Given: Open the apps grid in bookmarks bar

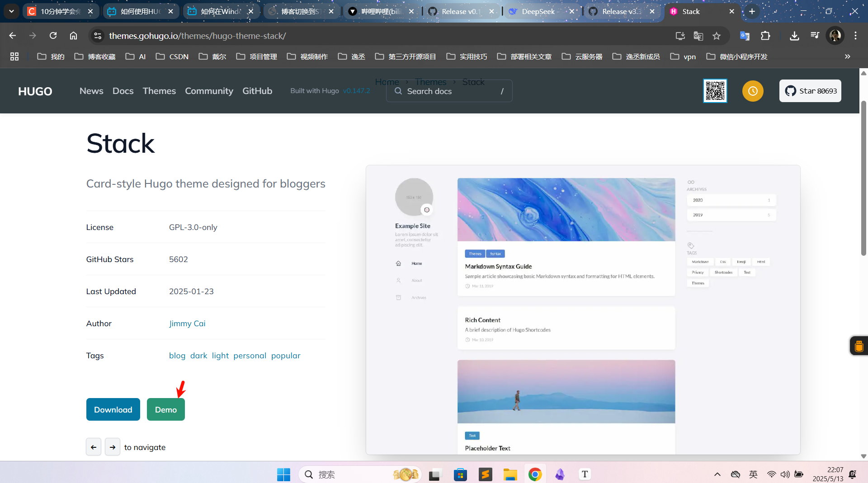Looking at the screenshot, I should 14,56.
